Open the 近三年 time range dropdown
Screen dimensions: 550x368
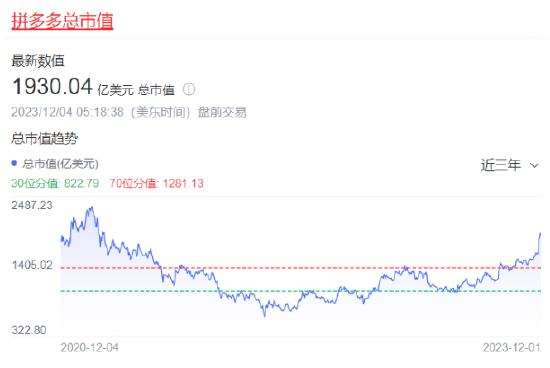tap(509, 165)
